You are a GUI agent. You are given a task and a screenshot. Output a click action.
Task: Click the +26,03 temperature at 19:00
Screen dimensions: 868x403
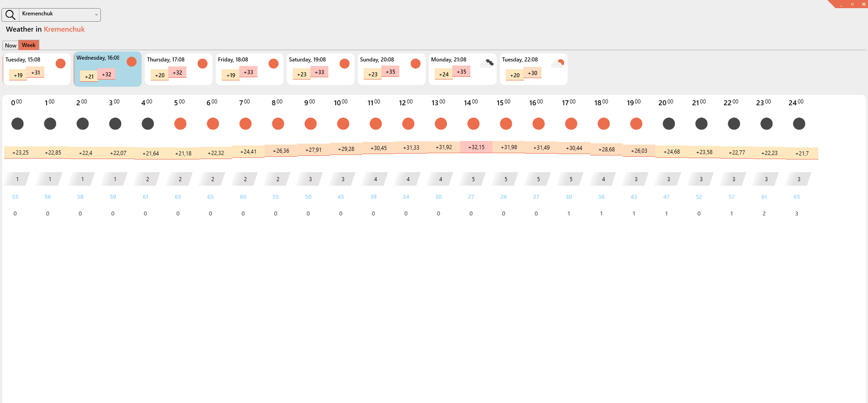pyautogui.click(x=639, y=151)
